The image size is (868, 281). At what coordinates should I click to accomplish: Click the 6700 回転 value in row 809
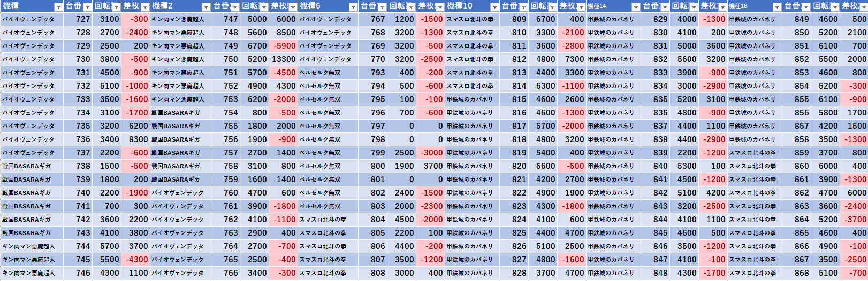543,19
